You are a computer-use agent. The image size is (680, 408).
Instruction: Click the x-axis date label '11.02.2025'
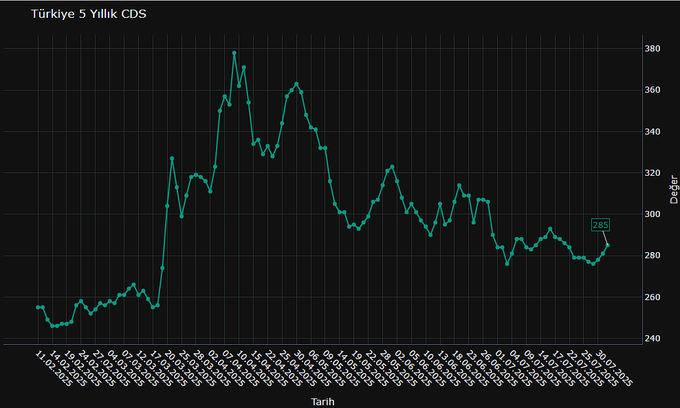click(53, 368)
